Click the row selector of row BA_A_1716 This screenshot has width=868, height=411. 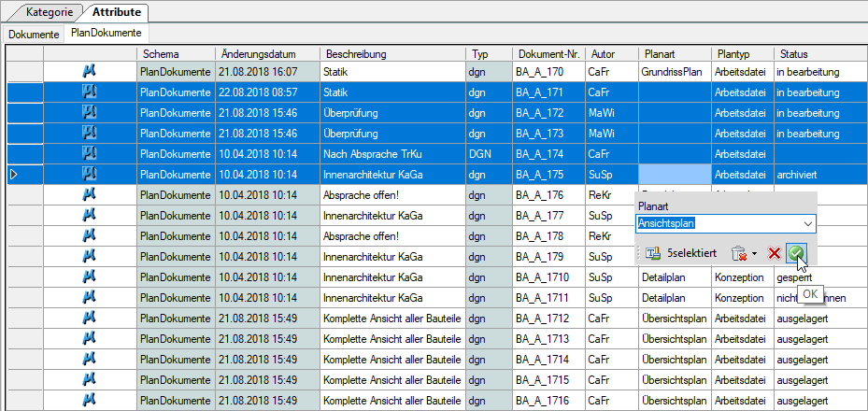coord(24,400)
